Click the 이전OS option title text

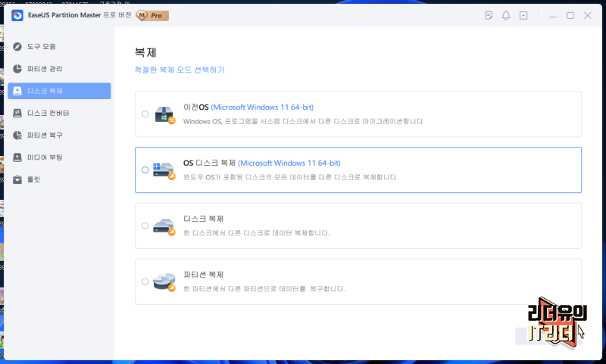click(248, 107)
